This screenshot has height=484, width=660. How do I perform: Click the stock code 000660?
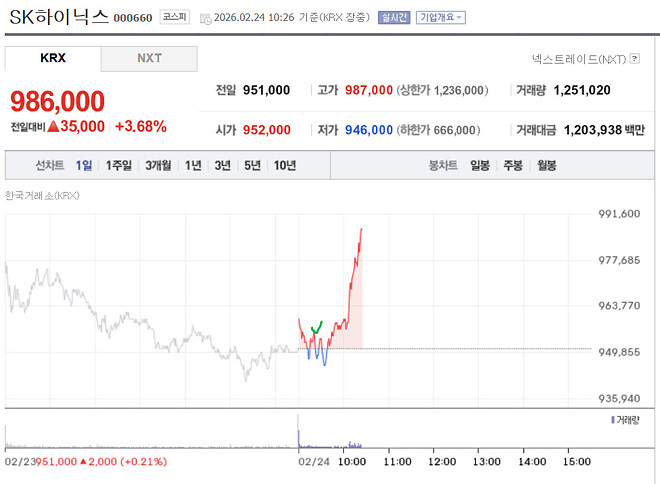133,18
